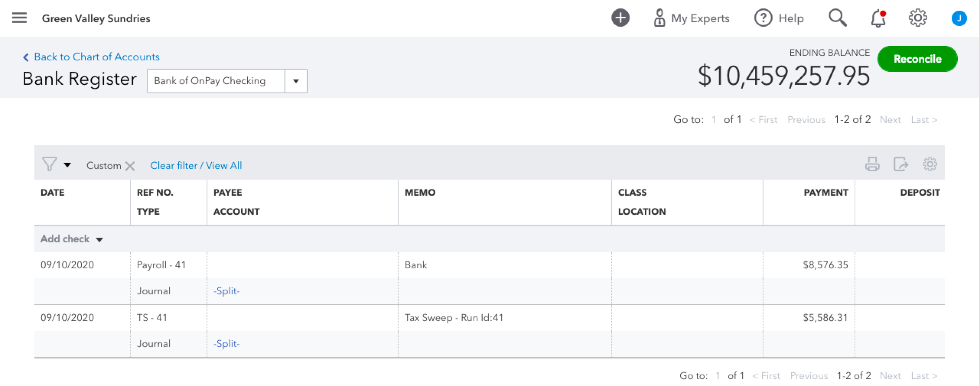Viewport: 980px width, 386px height.
Task: Open the Help menu
Action: (779, 18)
